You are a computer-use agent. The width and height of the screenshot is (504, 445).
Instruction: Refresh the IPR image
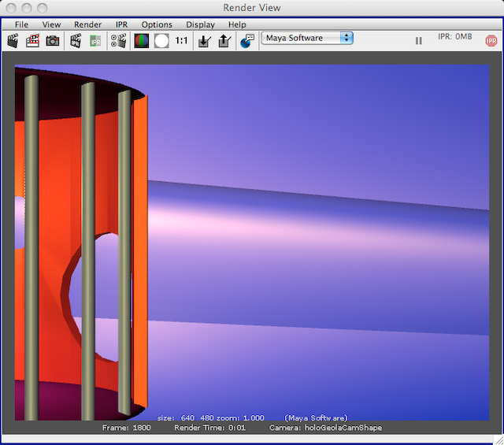pos(95,40)
